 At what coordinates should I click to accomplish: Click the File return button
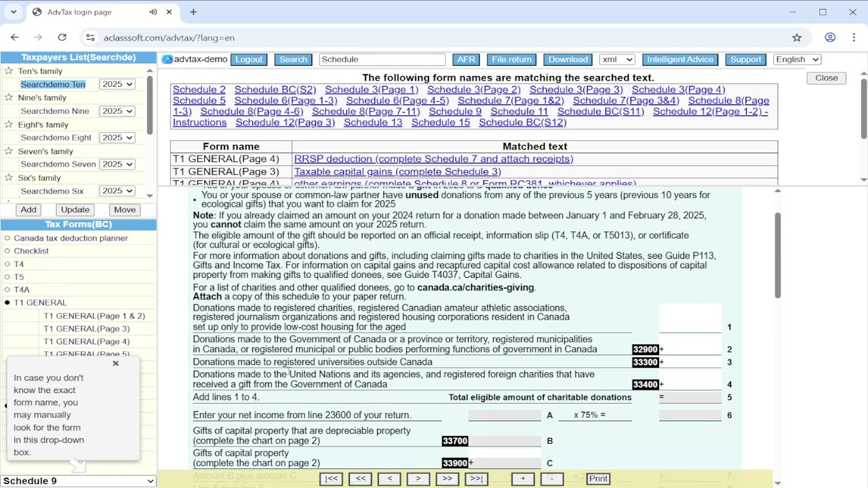point(511,60)
